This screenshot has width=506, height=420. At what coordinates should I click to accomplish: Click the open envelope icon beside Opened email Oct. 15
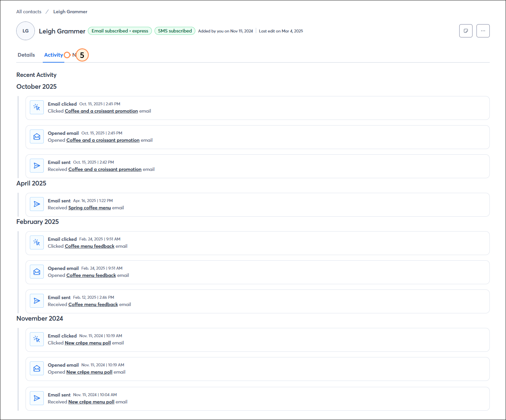click(36, 136)
